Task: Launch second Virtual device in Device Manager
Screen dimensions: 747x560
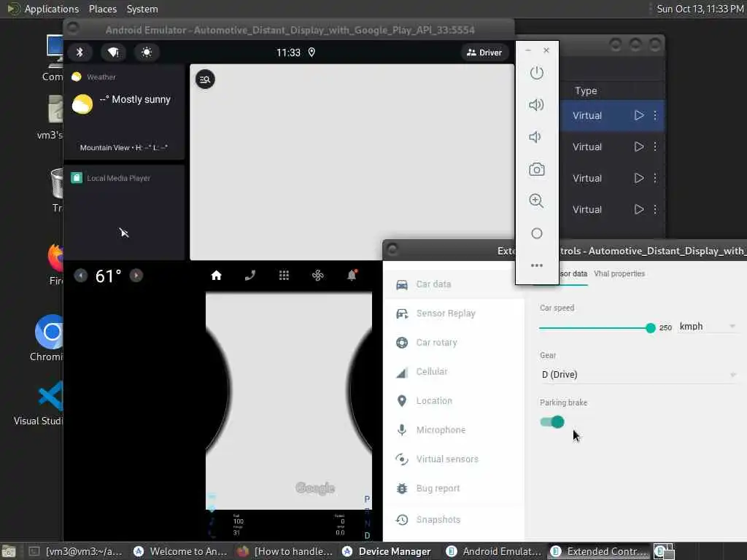Action: (639, 147)
